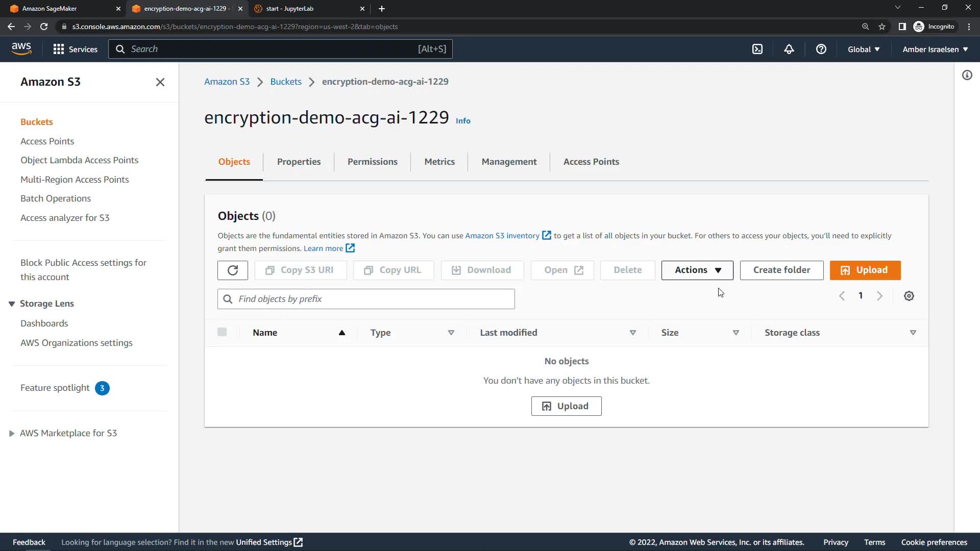Image resolution: width=980 pixels, height=551 pixels.
Task: Click the orange Upload button
Action: 865,270
